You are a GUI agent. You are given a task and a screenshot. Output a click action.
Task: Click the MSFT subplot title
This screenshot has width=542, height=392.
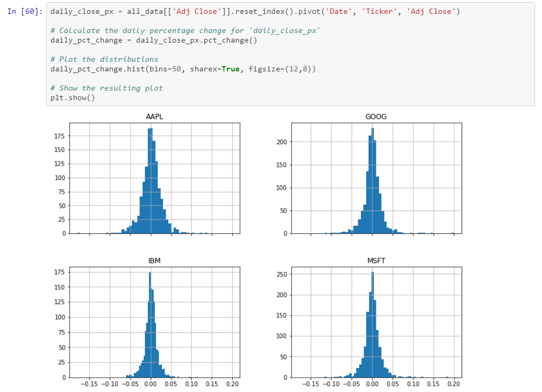point(375,261)
